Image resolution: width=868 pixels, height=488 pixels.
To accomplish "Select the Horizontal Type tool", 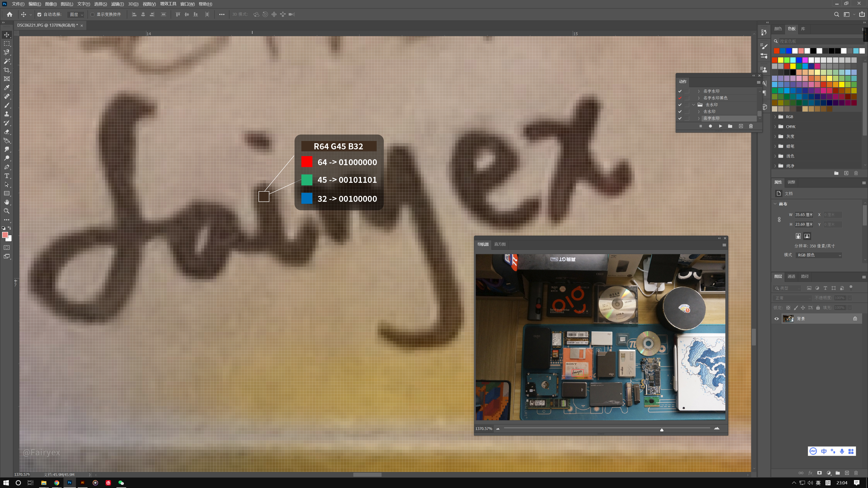I will (7, 176).
